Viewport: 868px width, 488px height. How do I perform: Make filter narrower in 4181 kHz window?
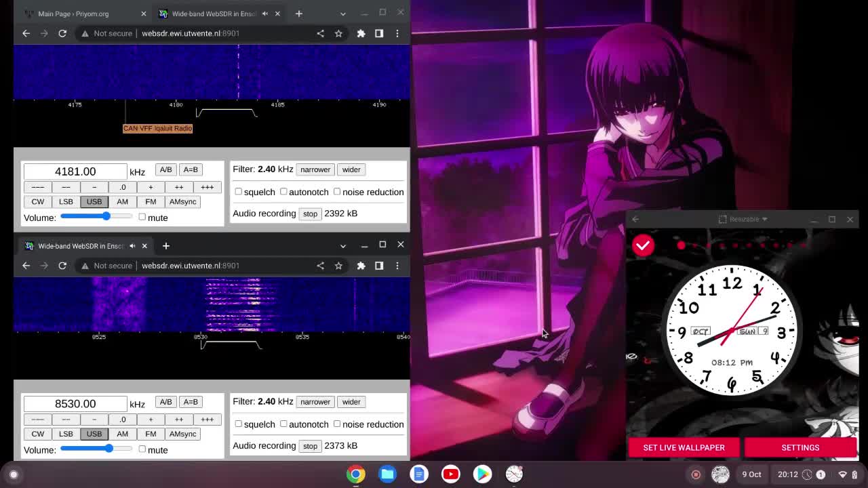point(315,169)
